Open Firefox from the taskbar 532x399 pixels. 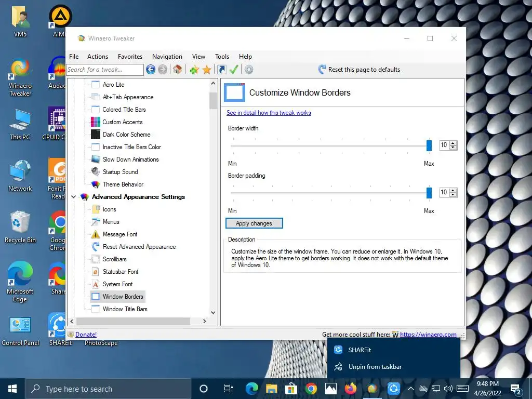(351, 389)
